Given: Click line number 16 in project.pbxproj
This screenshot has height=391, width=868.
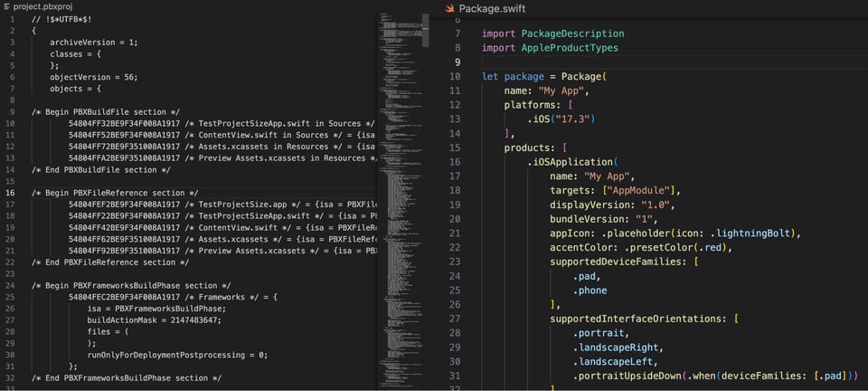Looking at the screenshot, I should click(10, 193).
